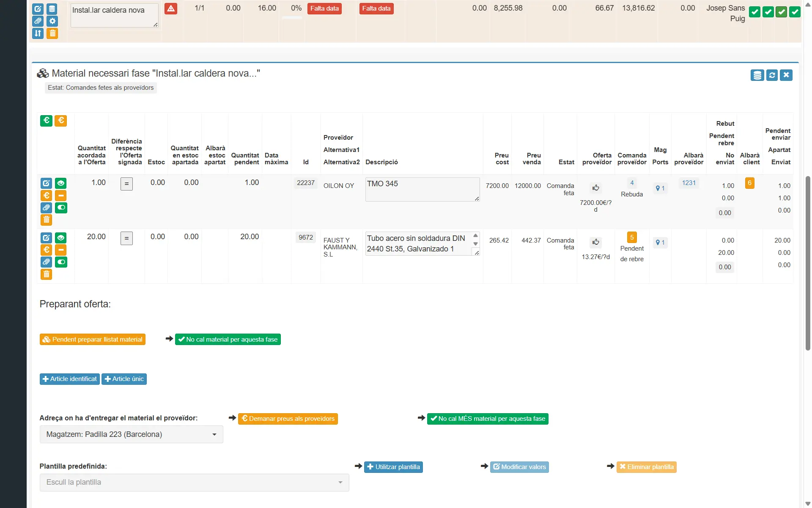Open supplier delivery note link 1231
Screen dimensions: 812x508
[x=689, y=183]
